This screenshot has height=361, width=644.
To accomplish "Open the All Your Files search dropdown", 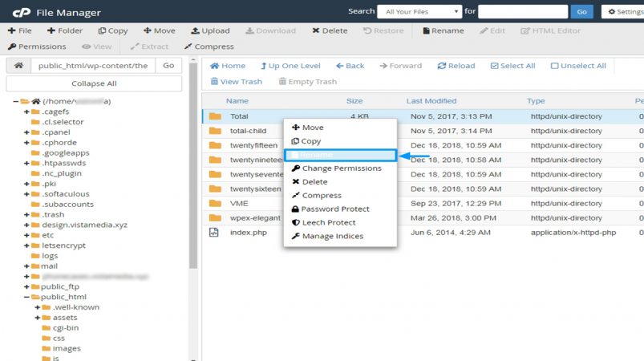I will click(x=419, y=11).
